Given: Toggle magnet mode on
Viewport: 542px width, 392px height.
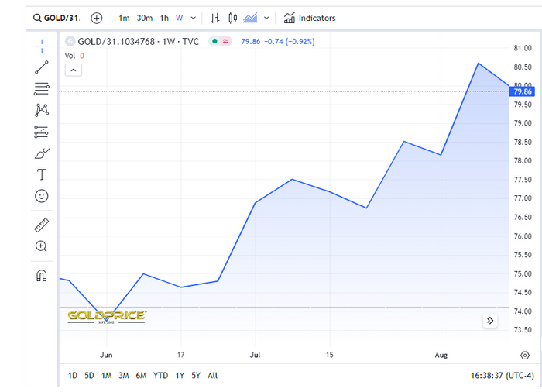Looking at the screenshot, I should (x=42, y=276).
